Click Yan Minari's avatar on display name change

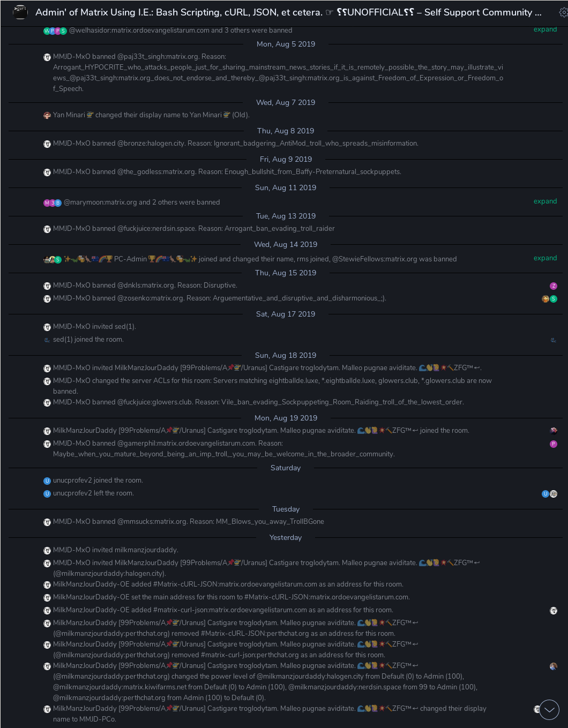(47, 115)
